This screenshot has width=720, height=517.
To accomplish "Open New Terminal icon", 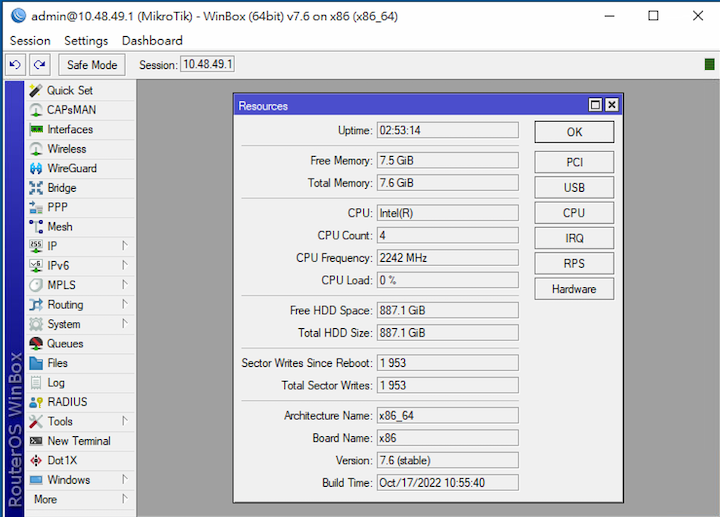I will point(36,441).
